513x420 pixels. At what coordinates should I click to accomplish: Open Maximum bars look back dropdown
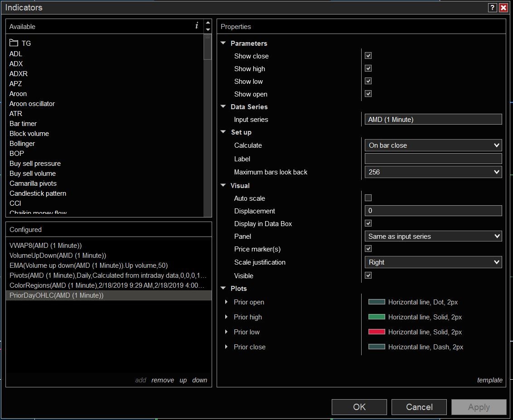click(x=433, y=172)
